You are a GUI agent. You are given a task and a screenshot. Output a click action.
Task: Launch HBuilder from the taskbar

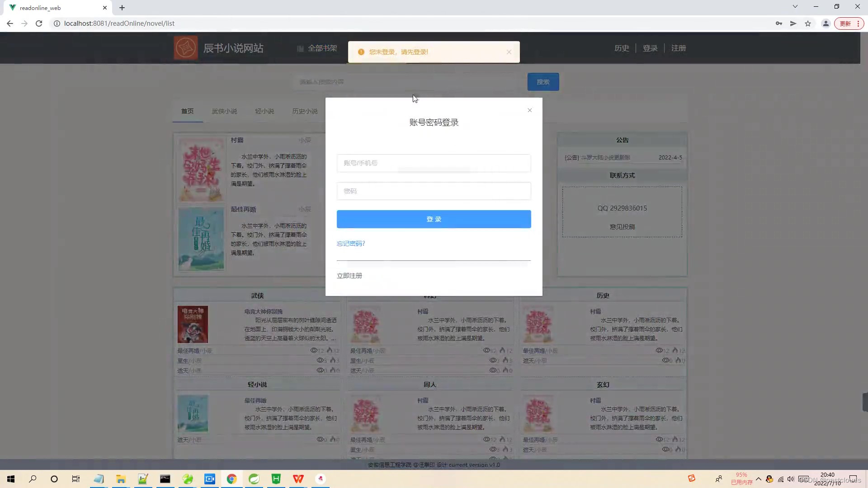click(276, 479)
